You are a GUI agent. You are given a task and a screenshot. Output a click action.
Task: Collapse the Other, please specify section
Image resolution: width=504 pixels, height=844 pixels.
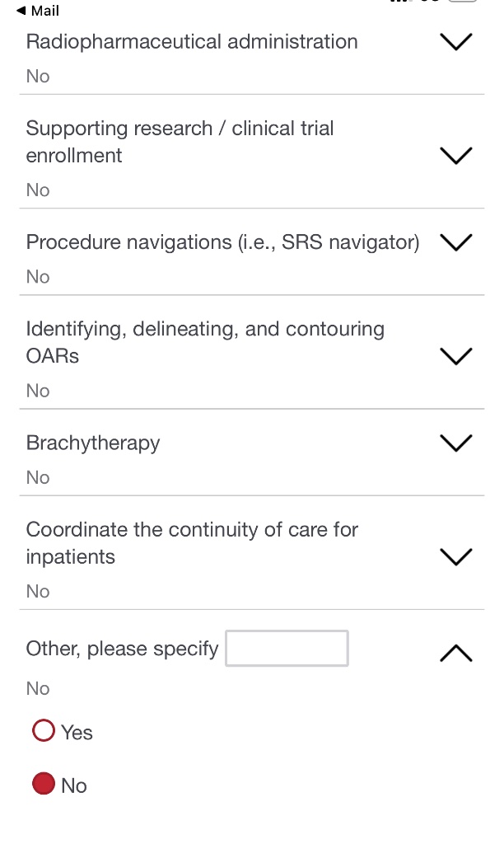tap(456, 653)
